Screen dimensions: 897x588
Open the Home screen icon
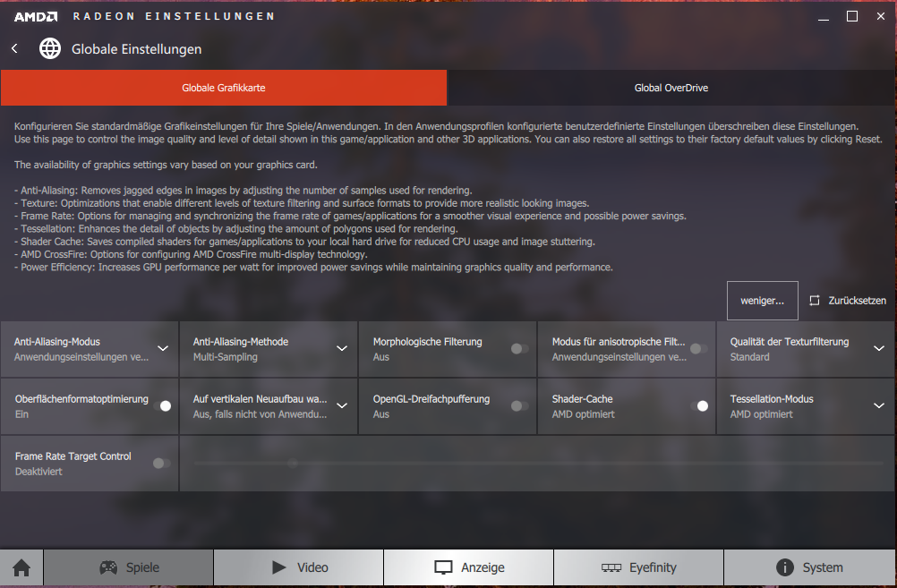pos(21,568)
